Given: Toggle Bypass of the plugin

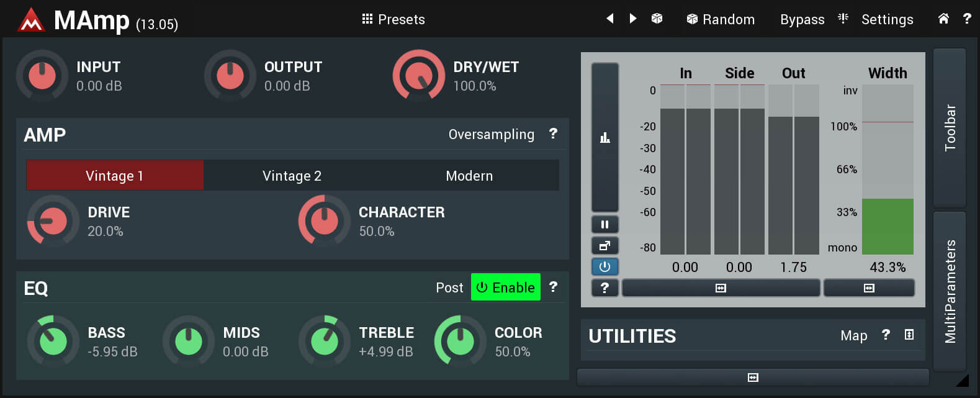Looking at the screenshot, I should [x=802, y=19].
